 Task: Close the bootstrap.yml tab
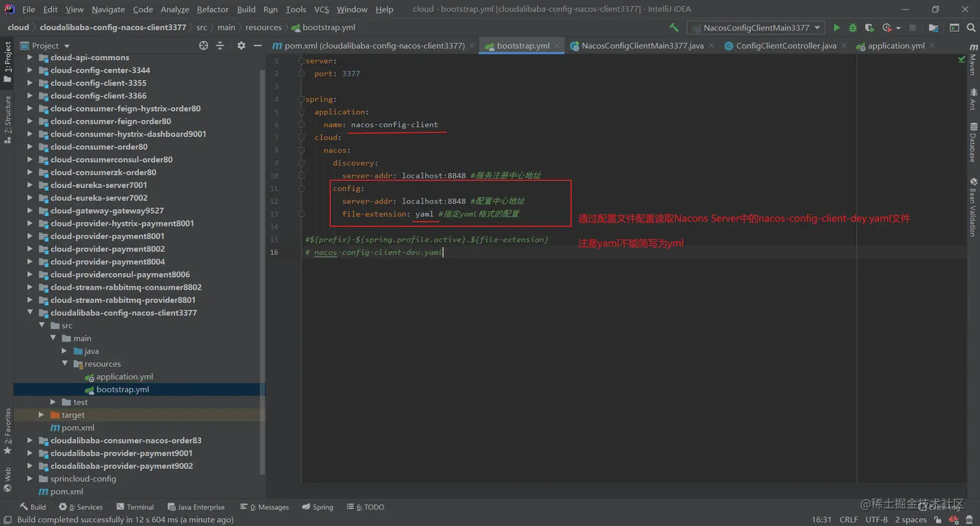coord(558,45)
